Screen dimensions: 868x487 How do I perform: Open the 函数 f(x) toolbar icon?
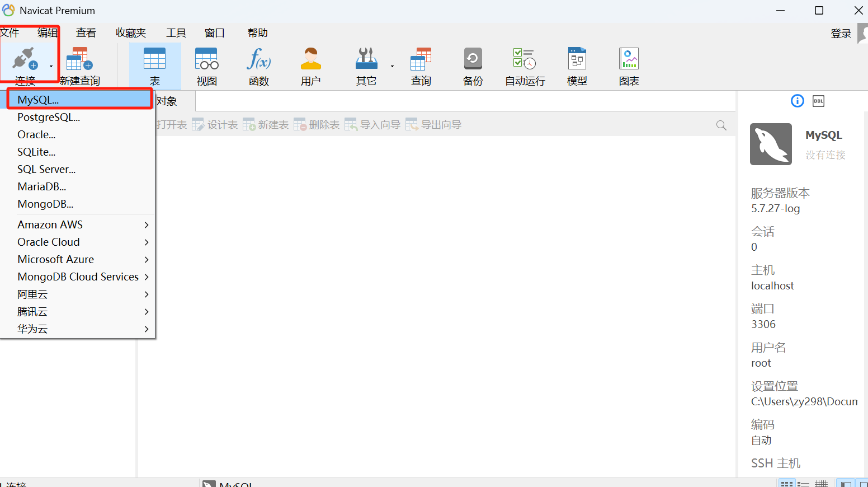pos(259,66)
